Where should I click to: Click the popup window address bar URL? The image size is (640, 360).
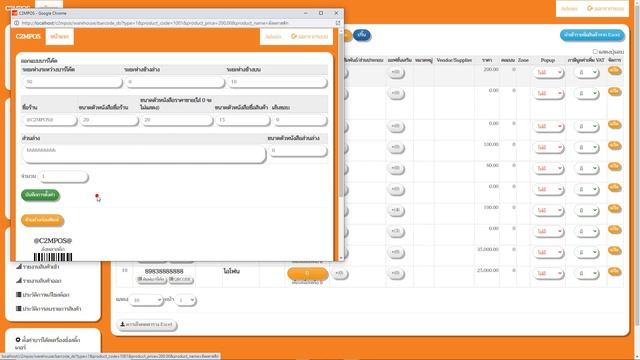155,23
